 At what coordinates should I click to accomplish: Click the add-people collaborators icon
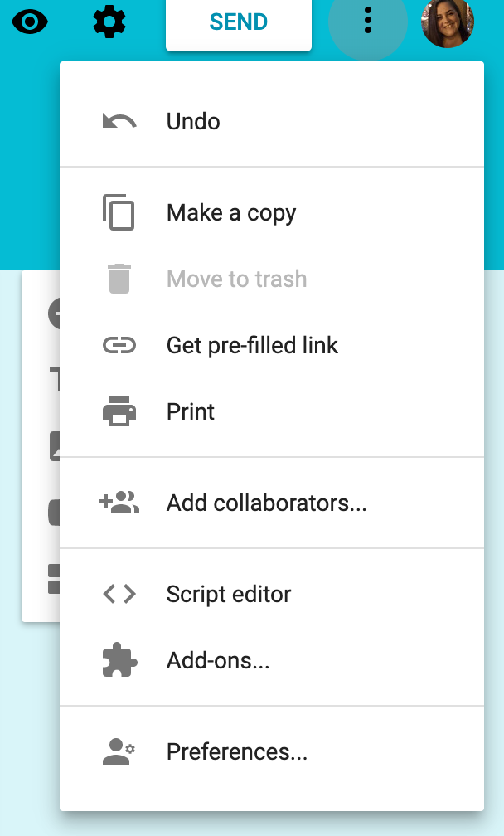pos(119,503)
